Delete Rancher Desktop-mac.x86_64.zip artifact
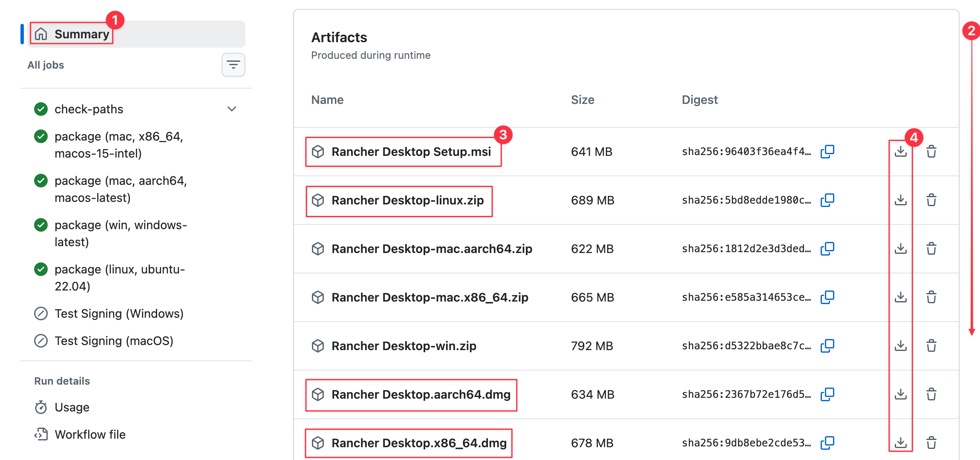 point(931,297)
